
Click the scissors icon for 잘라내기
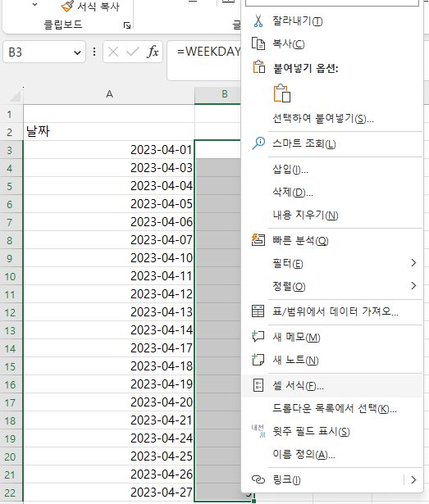tap(258, 20)
